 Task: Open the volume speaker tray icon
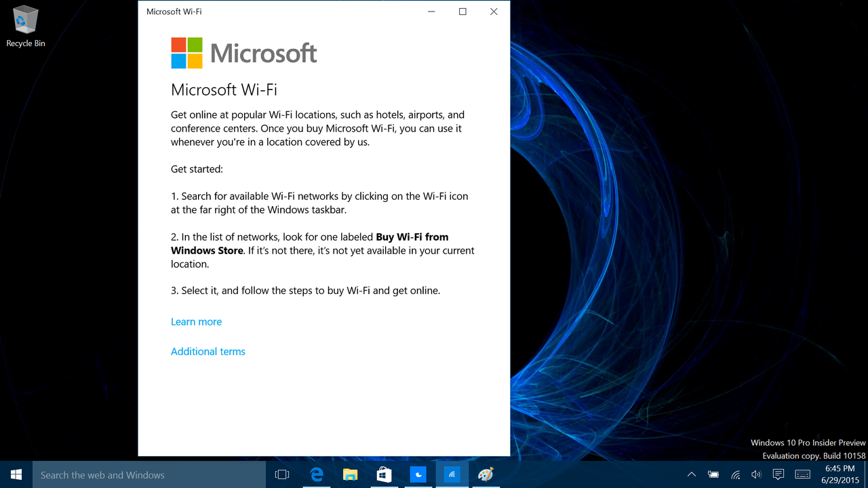[756, 474]
